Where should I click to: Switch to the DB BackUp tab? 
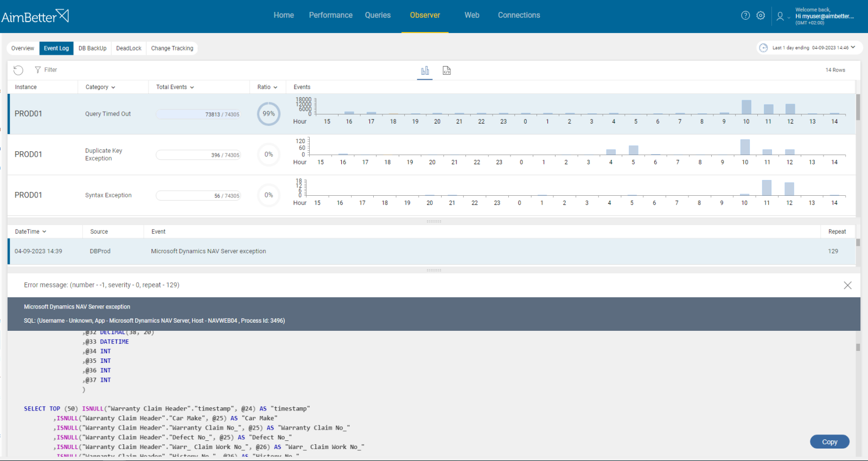click(x=92, y=48)
